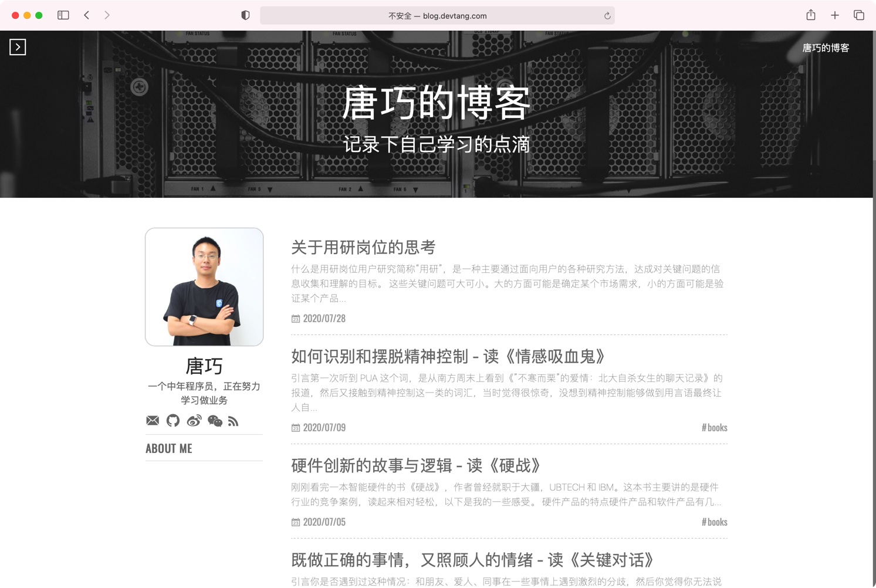876x588 pixels.
Task: Click #books tag under 情感吸血鬼 post
Action: click(714, 428)
